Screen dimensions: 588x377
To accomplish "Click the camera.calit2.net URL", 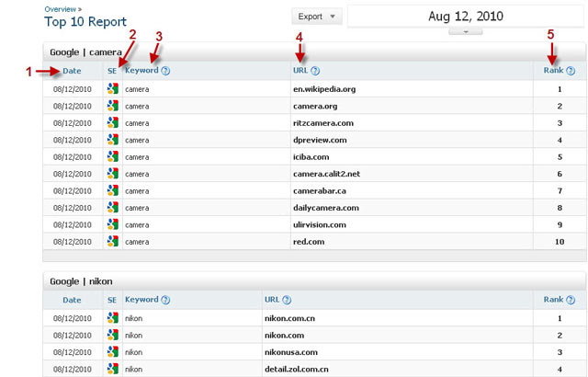I will pos(326,174).
